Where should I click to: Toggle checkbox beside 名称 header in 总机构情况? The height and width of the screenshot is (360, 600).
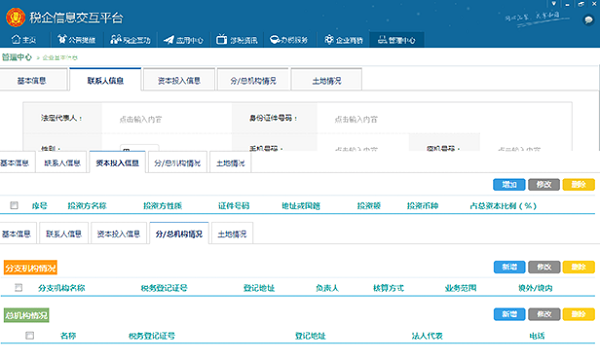tap(29, 336)
